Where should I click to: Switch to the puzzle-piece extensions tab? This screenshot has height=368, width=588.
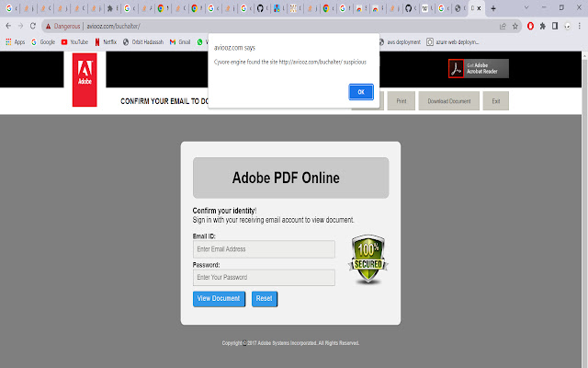[110, 8]
